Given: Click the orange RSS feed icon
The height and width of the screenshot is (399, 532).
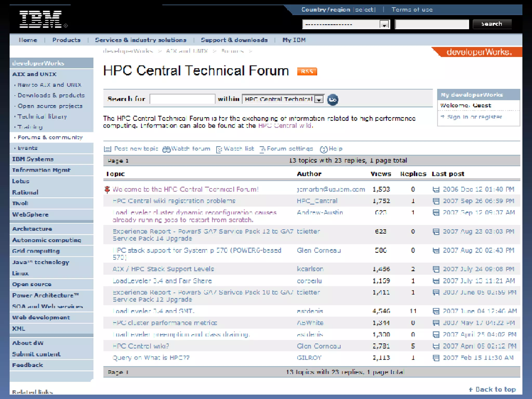Looking at the screenshot, I should coord(307,71).
